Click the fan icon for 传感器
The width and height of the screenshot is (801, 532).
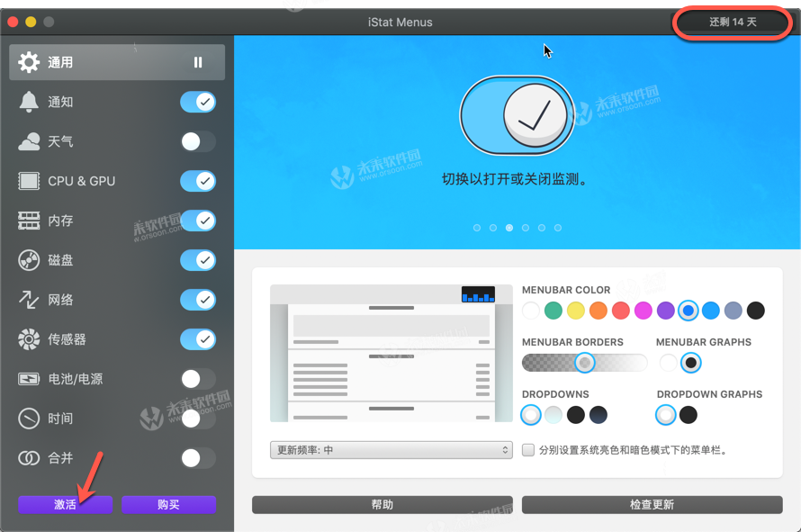pyautogui.click(x=29, y=339)
